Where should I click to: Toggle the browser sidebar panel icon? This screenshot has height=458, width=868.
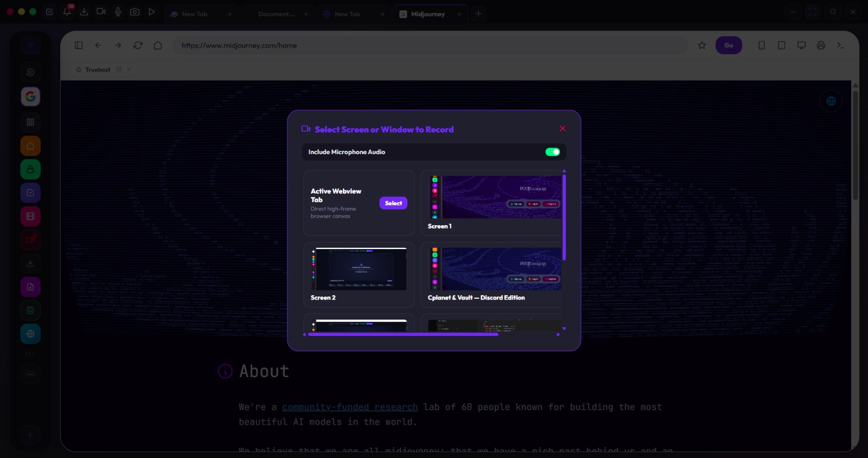(x=79, y=46)
